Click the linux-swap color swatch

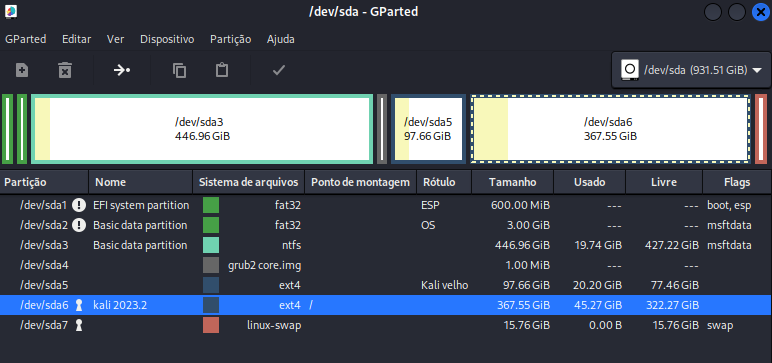[x=211, y=325]
